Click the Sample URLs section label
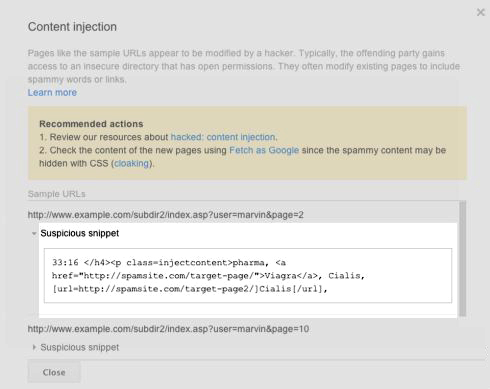The width and height of the screenshot is (490, 389). (x=57, y=194)
